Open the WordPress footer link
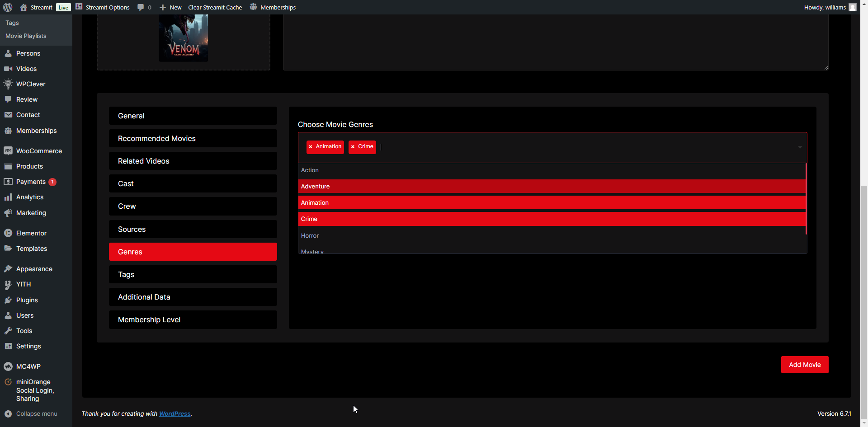This screenshot has height=427, width=868. tap(175, 413)
